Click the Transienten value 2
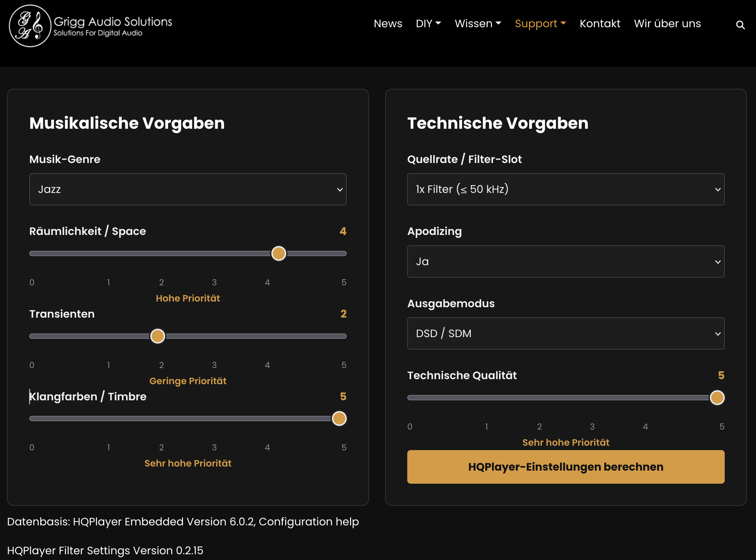Viewport: 756px width, 560px height. click(x=343, y=314)
